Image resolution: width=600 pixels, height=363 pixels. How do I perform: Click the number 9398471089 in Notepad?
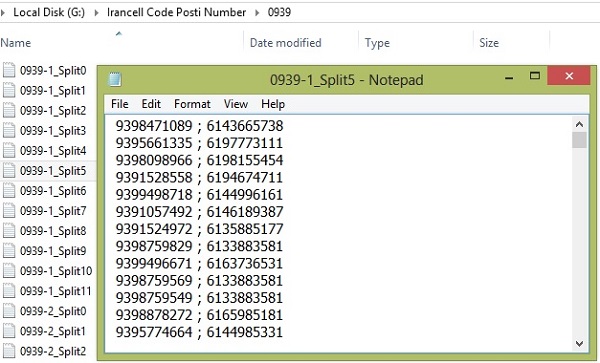154,126
